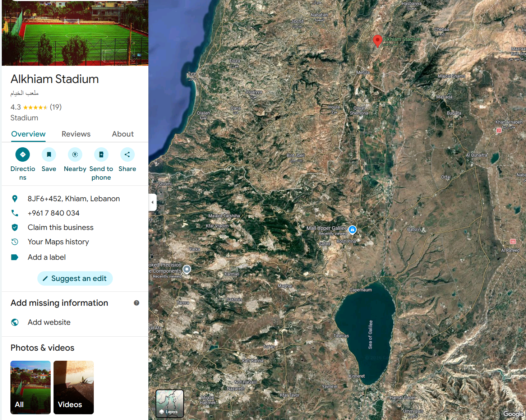Click the Tiberias label on map
Screen dimensions: 526x420
click(x=341, y=336)
